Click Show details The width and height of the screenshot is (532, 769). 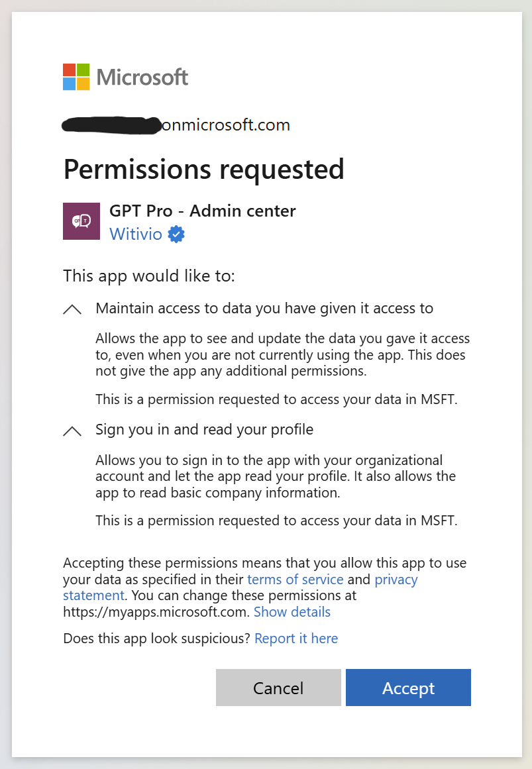coord(292,611)
